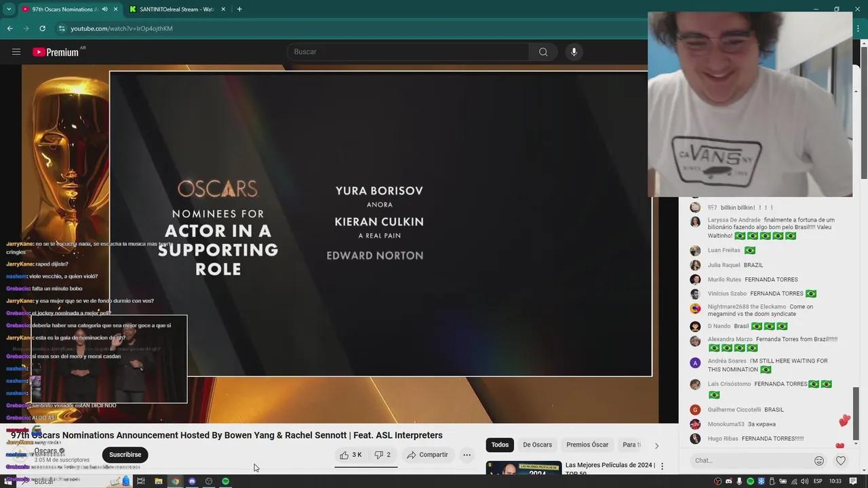Click the search magnifier button
This screenshot has width=868, height=488.
(x=543, y=52)
